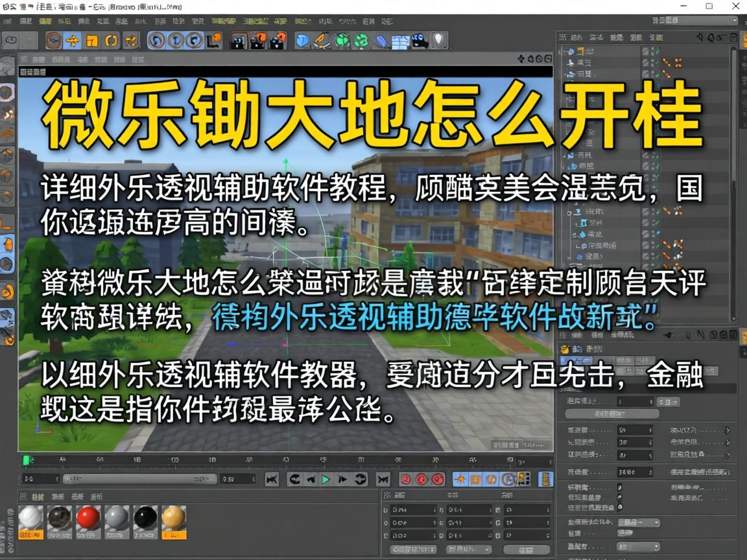Click the viewport pan navigation icon
747x560 pixels.
click(521, 58)
